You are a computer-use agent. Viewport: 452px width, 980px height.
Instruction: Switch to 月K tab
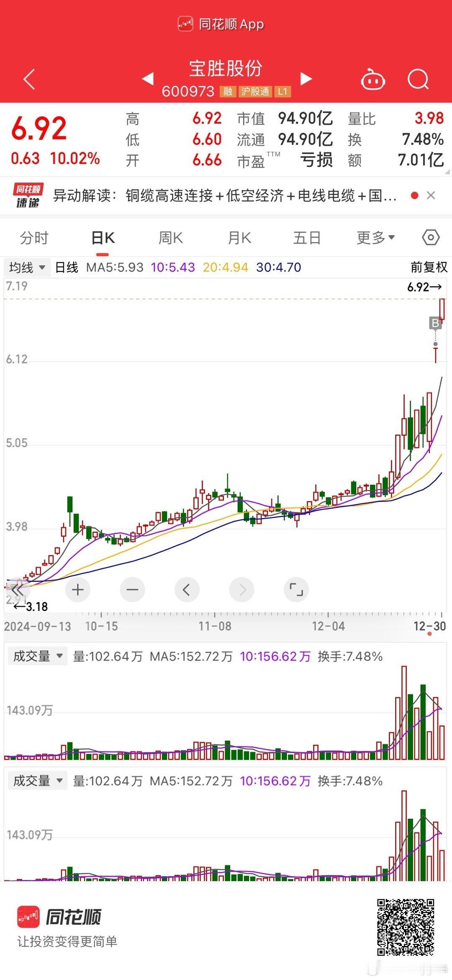(239, 238)
